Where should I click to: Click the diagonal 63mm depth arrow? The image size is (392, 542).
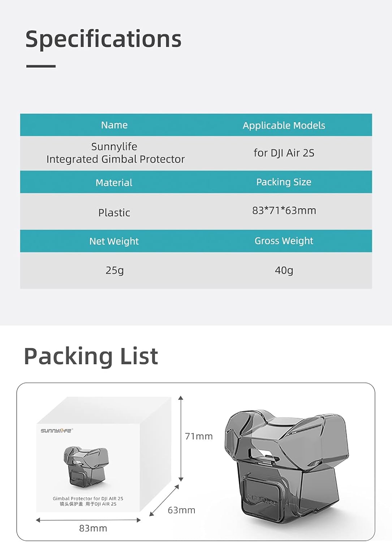(x=164, y=500)
